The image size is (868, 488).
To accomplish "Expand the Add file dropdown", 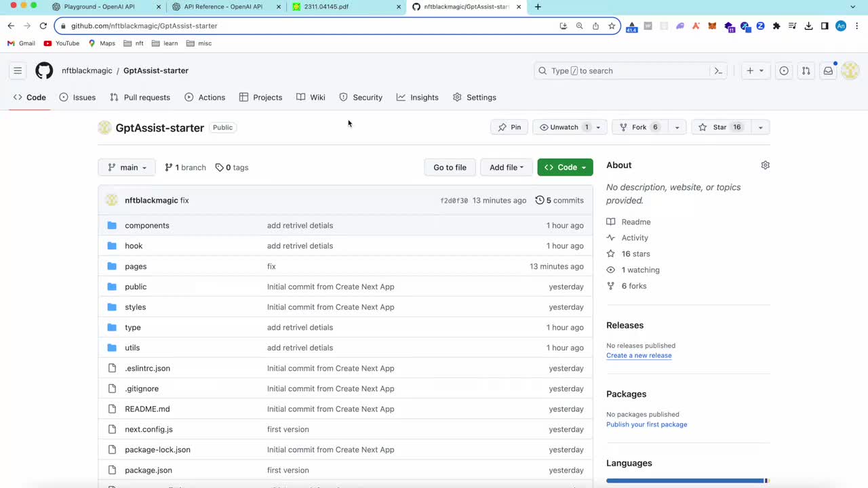I will 507,167.
